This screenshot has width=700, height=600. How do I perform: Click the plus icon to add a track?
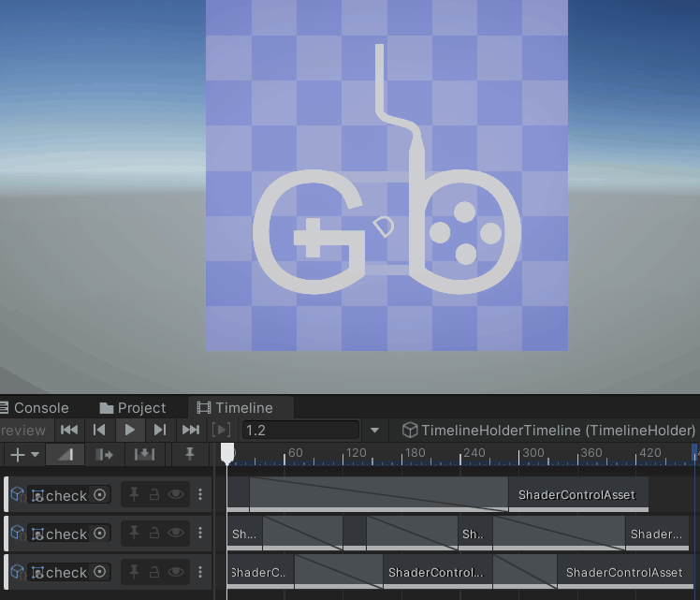click(x=18, y=455)
